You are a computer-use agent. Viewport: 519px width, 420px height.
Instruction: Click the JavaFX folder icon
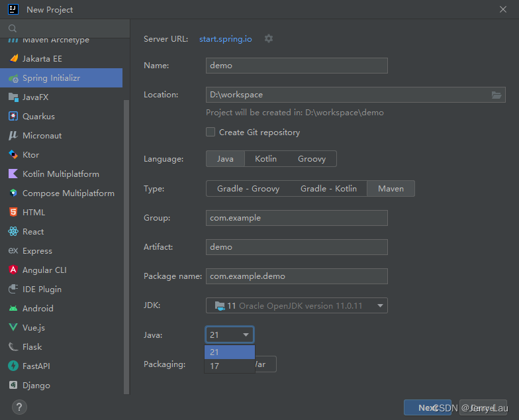pos(13,97)
